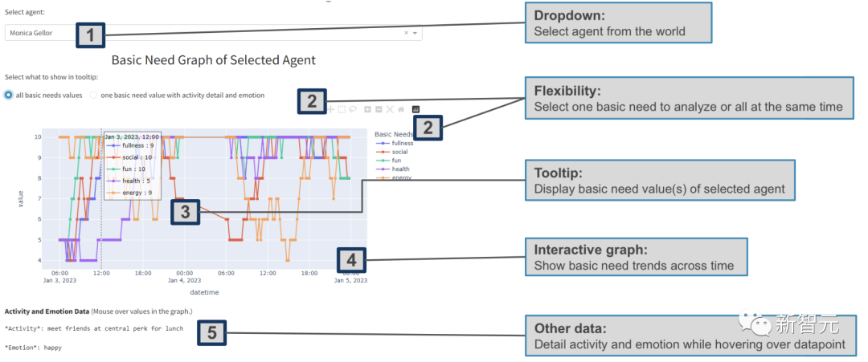Screen dimensions: 868x362
Task: Toggle the social trace in legend
Action: [x=392, y=152]
